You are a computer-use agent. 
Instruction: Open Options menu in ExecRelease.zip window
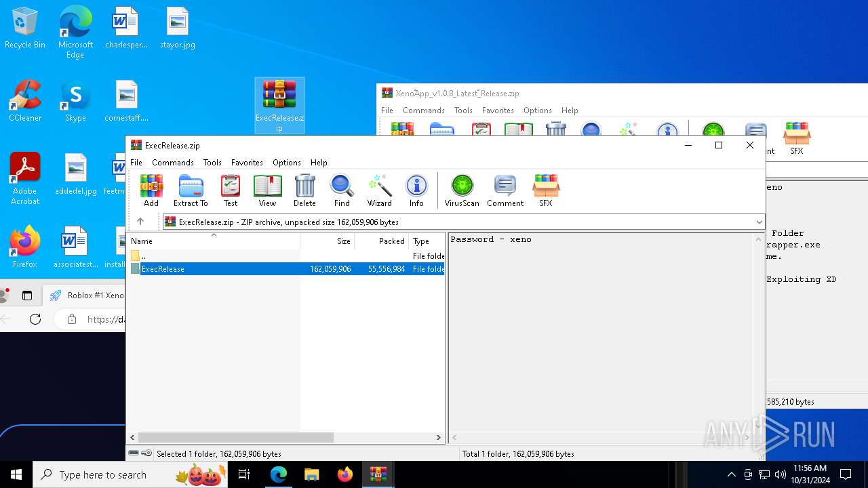coord(287,163)
